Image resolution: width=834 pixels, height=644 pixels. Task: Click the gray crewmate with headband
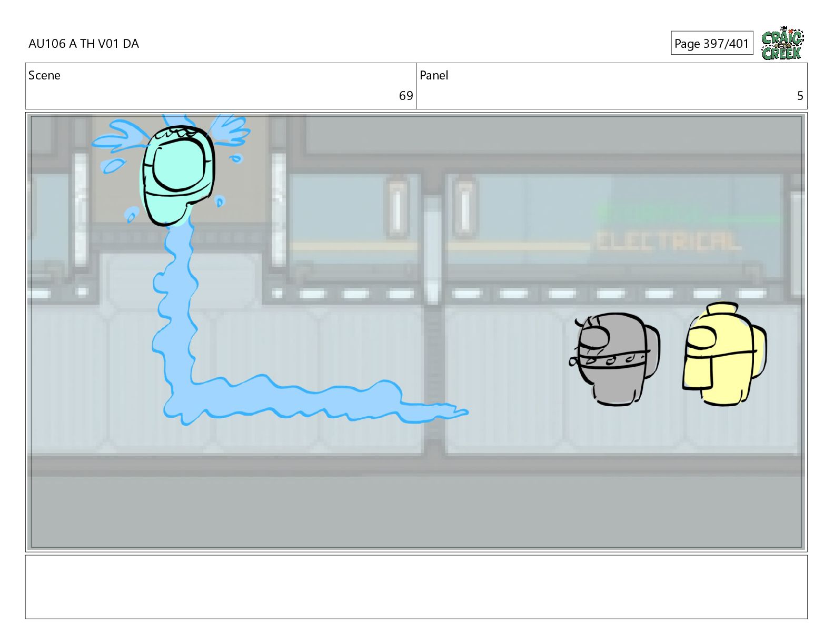(x=614, y=359)
